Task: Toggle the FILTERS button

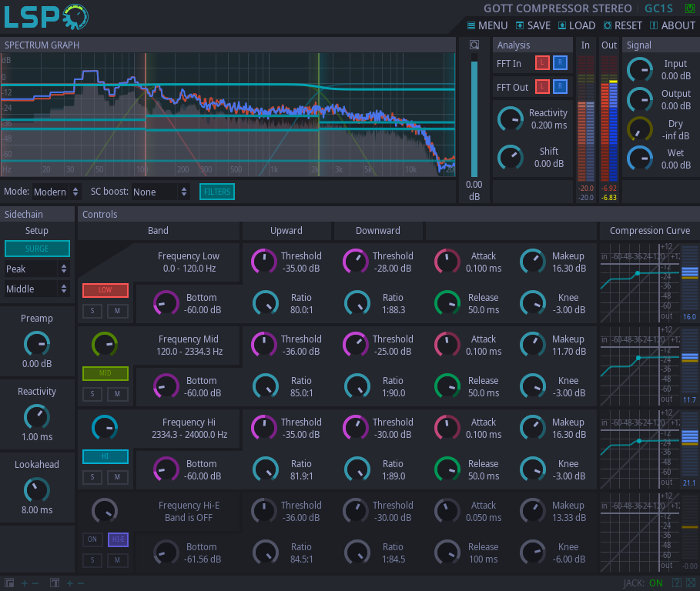Action: pos(217,192)
